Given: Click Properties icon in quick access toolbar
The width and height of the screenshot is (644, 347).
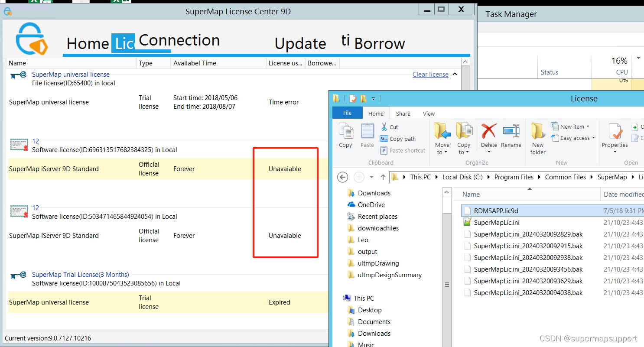Looking at the screenshot, I should point(353,99).
